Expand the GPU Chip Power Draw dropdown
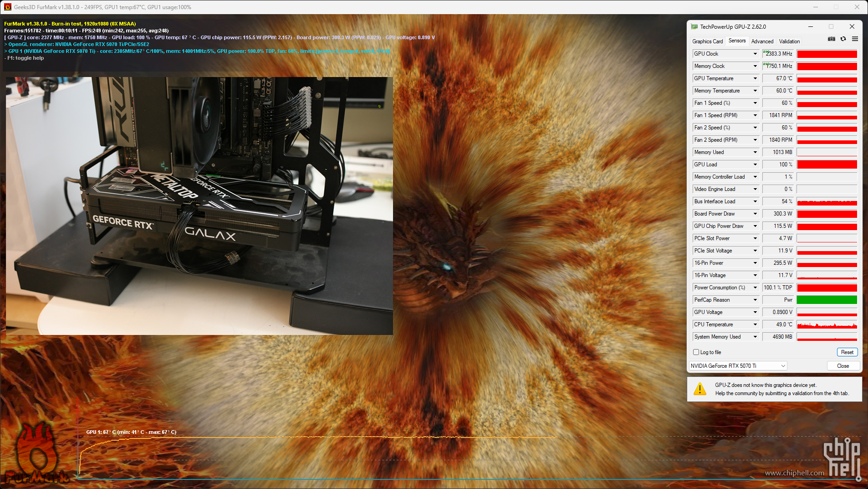The width and height of the screenshot is (868, 489). pos(755,226)
